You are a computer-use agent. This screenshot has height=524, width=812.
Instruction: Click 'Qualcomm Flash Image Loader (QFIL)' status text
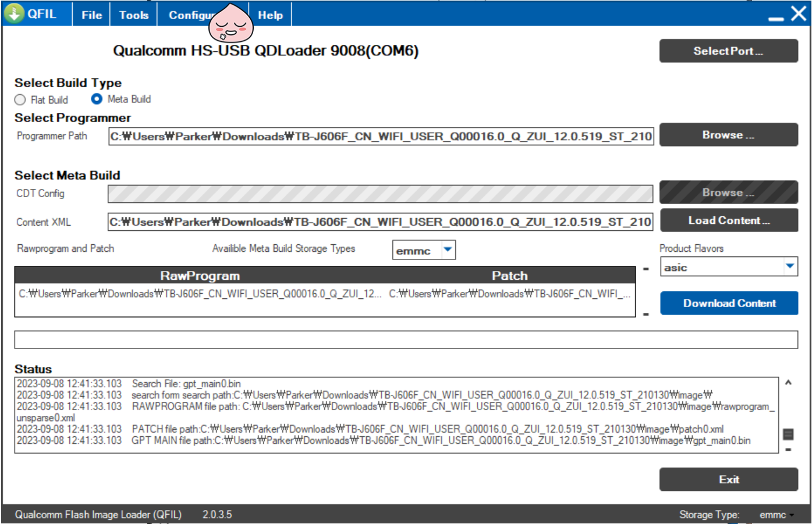(x=98, y=515)
